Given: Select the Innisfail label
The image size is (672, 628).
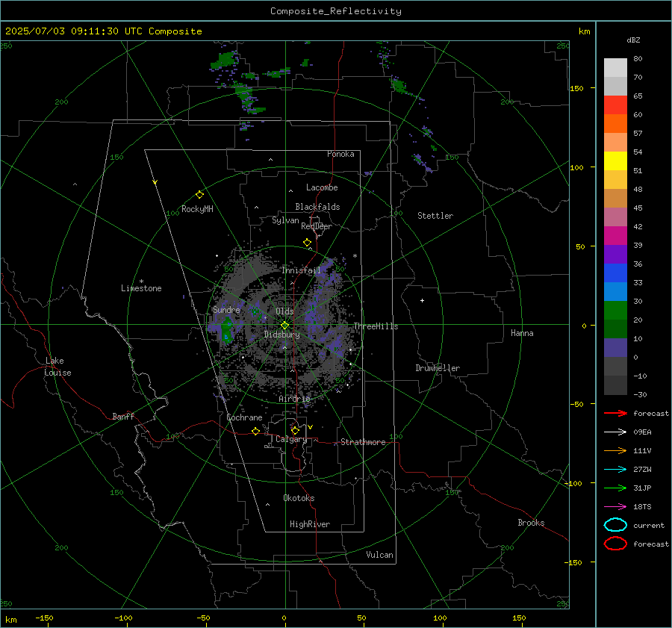Looking at the screenshot, I should pos(301,270).
